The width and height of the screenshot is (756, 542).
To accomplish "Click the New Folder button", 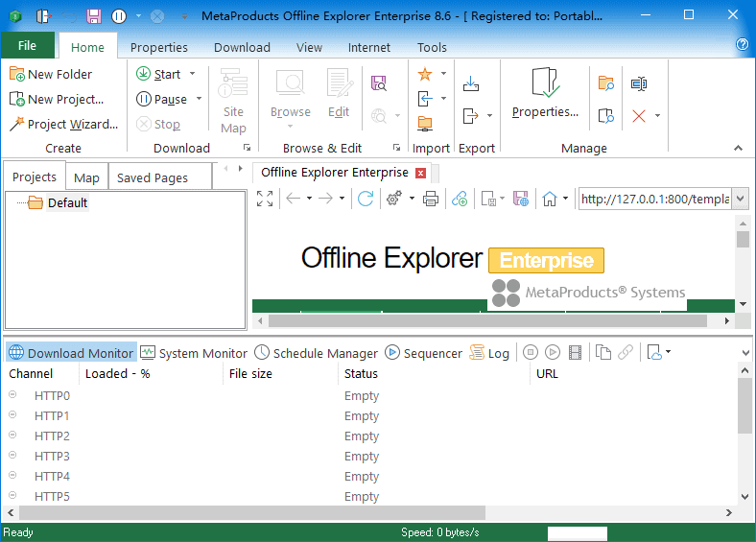I will pyautogui.click(x=51, y=74).
